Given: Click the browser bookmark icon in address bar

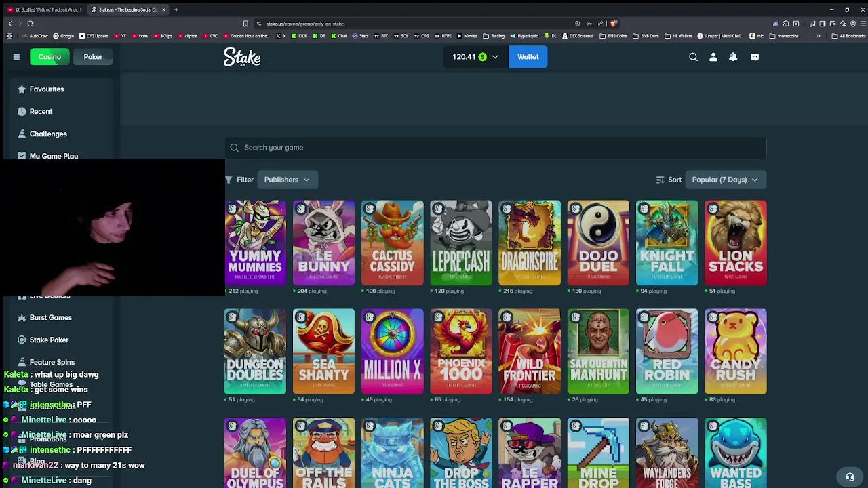Looking at the screenshot, I should click(x=245, y=24).
